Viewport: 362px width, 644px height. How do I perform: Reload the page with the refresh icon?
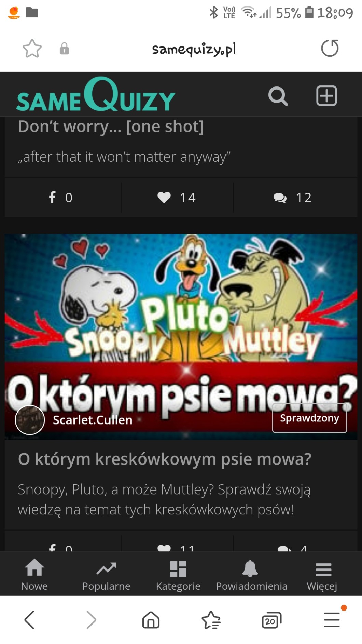click(x=330, y=48)
